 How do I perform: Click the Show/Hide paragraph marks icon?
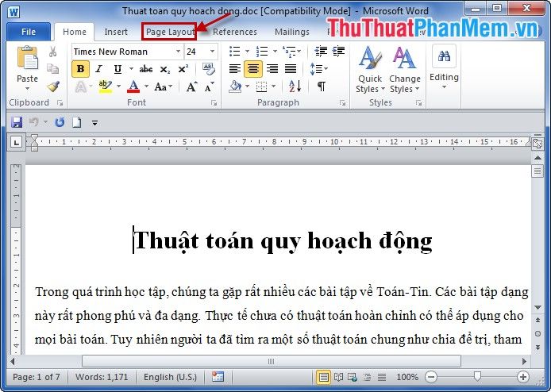coord(321,87)
